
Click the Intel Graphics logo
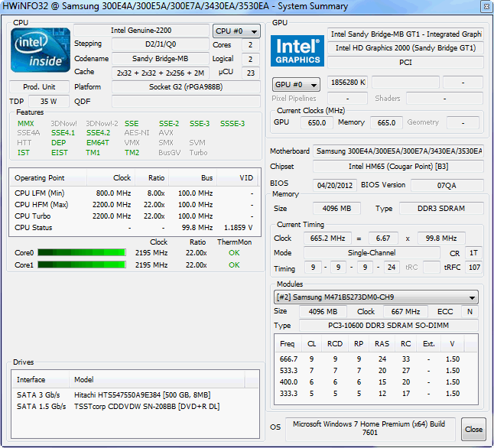click(297, 50)
